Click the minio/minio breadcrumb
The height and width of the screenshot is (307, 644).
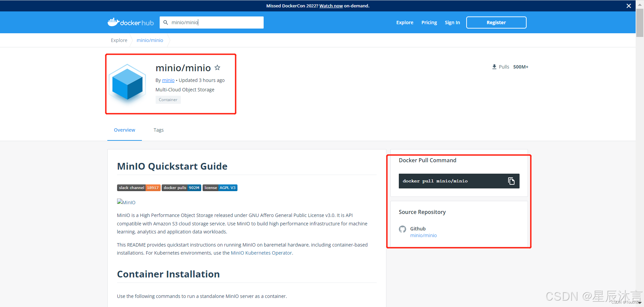[150, 40]
